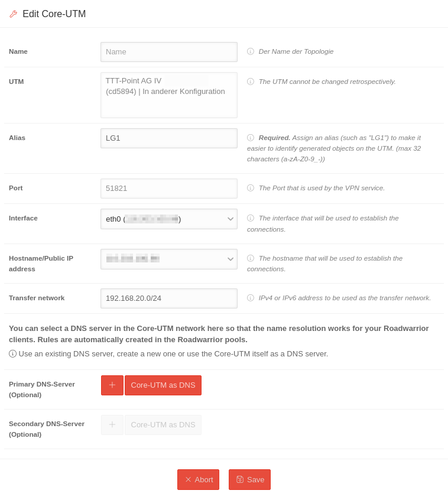The image size is (448, 500).
Task: Abort editing the Core-UTM
Action: [x=198, y=479]
